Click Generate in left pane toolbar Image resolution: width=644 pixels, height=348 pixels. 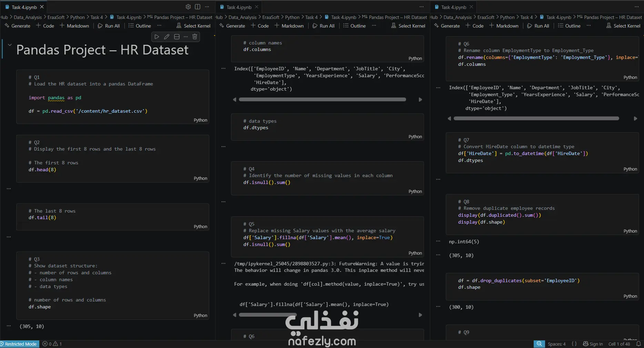pyautogui.click(x=18, y=26)
